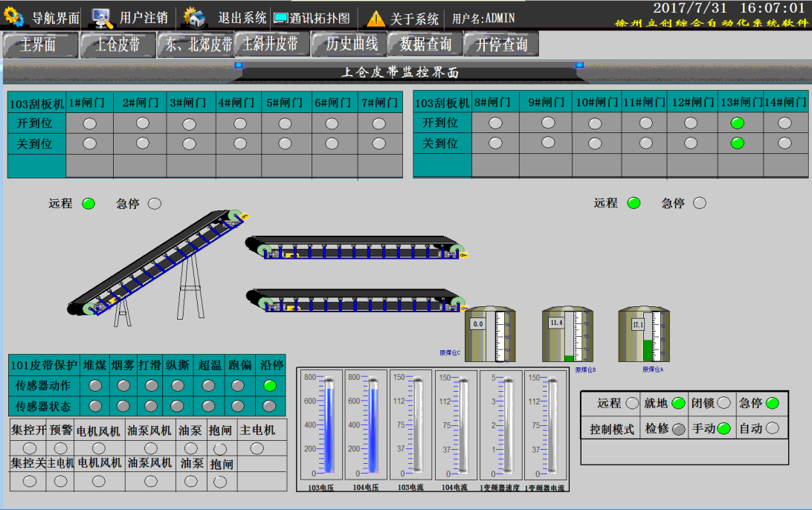Screen dimensions: 812x510
Task: Toggle the 沿停 传感器动作 indicator light
Action: (x=269, y=385)
